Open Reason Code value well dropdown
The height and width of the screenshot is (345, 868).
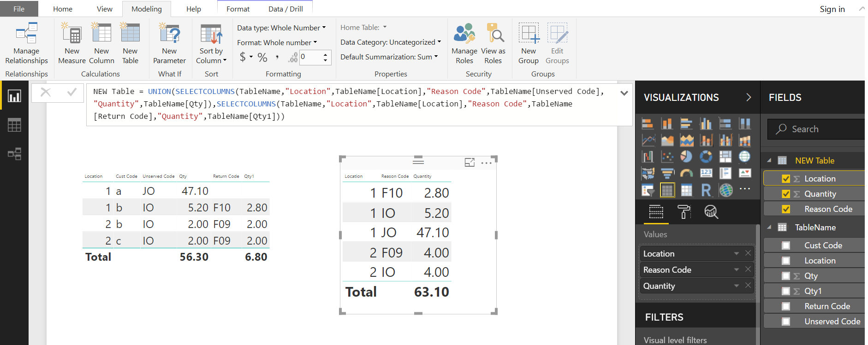point(737,269)
